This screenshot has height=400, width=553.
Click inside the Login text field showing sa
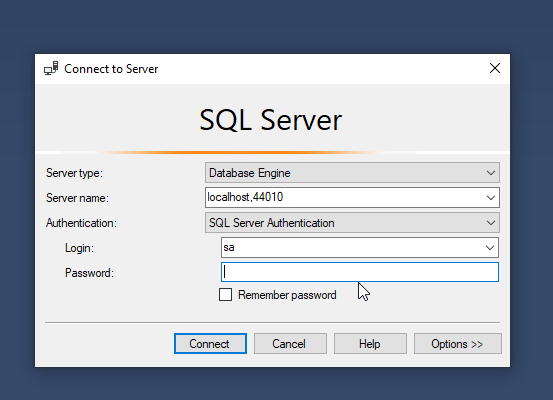coord(352,248)
